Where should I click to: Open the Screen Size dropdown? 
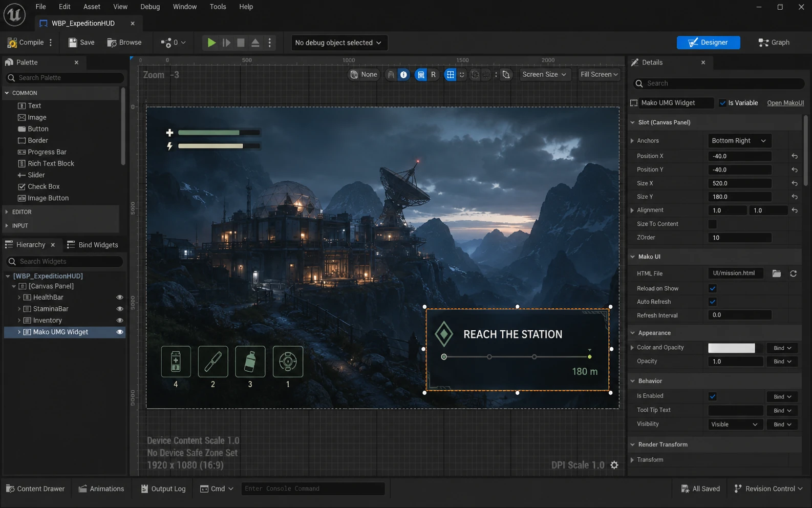pos(544,75)
